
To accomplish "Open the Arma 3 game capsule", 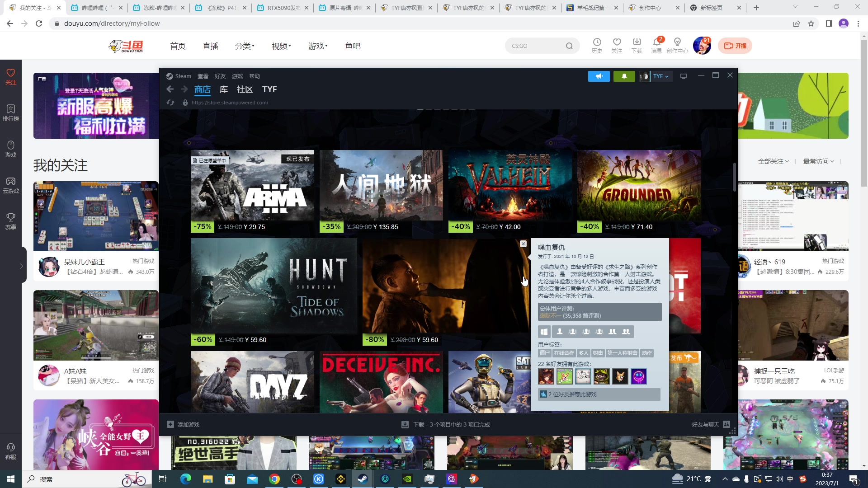I will (252, 185).
